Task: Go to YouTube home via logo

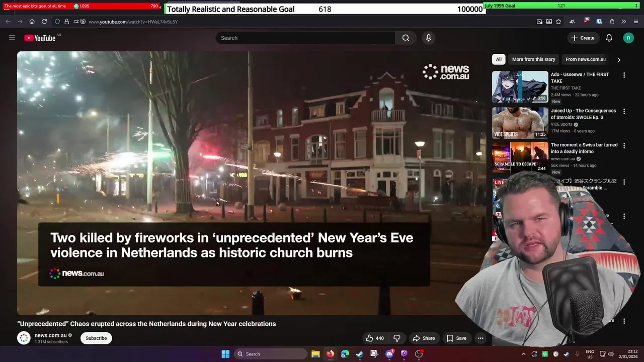Action: [40, 38]
